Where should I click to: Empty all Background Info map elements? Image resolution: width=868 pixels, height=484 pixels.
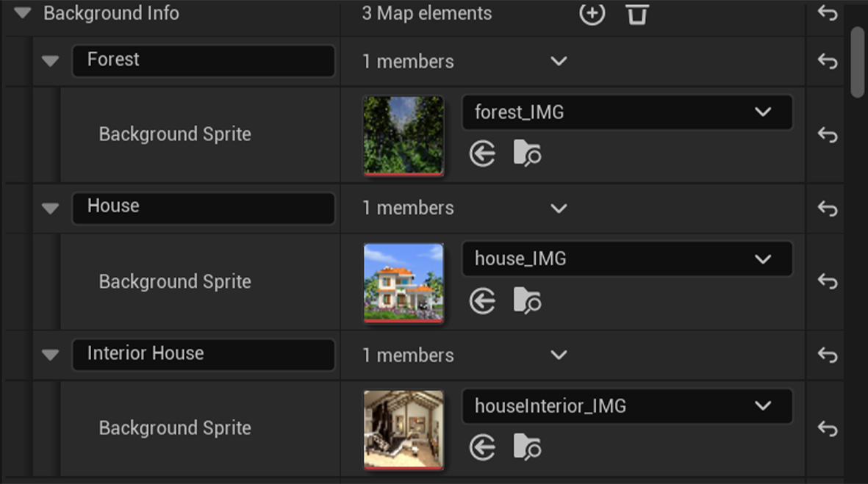click(636, 13)
